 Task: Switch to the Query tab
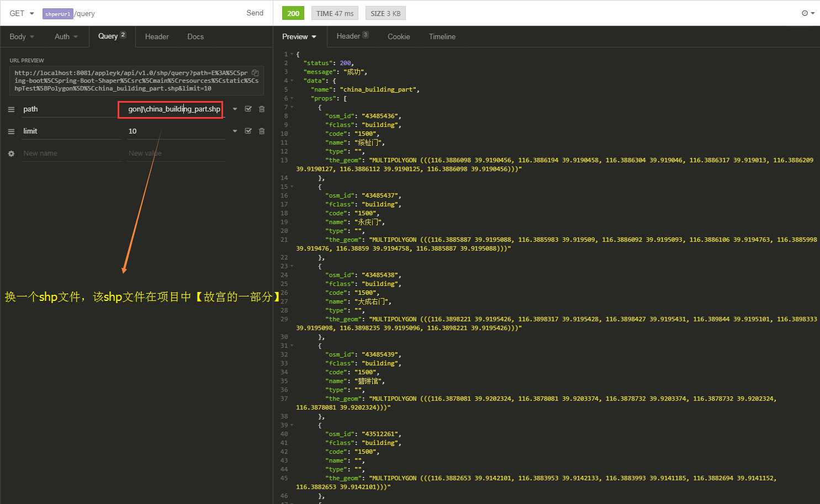click(x=112, y=36)
